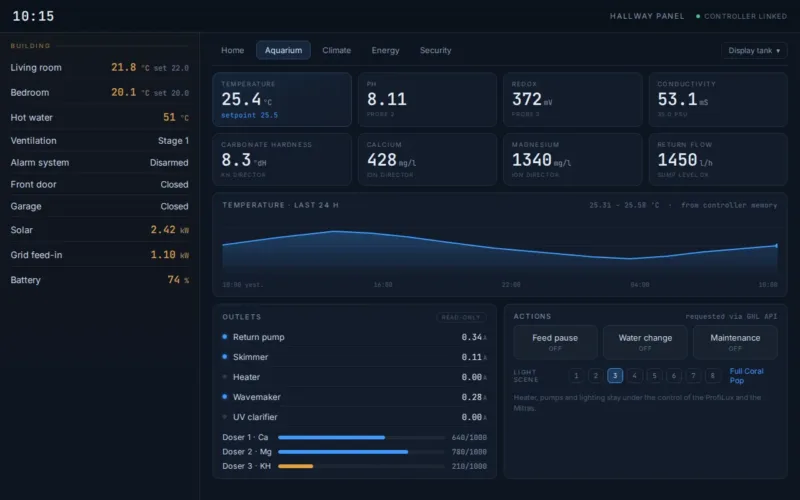Click the Doser 3 KH level bar
The image size is (800, 500).
click(361, 466)
